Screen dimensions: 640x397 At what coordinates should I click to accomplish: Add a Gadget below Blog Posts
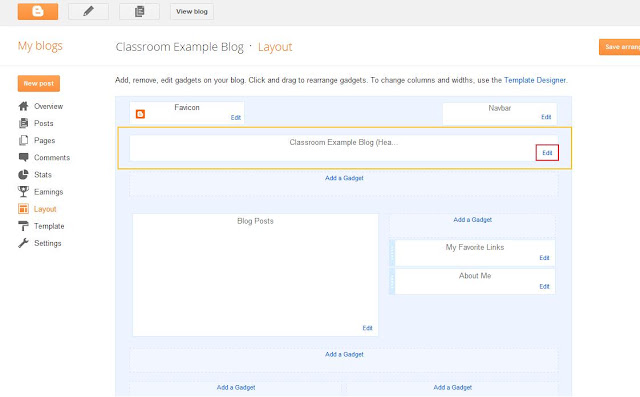point(344,354)
